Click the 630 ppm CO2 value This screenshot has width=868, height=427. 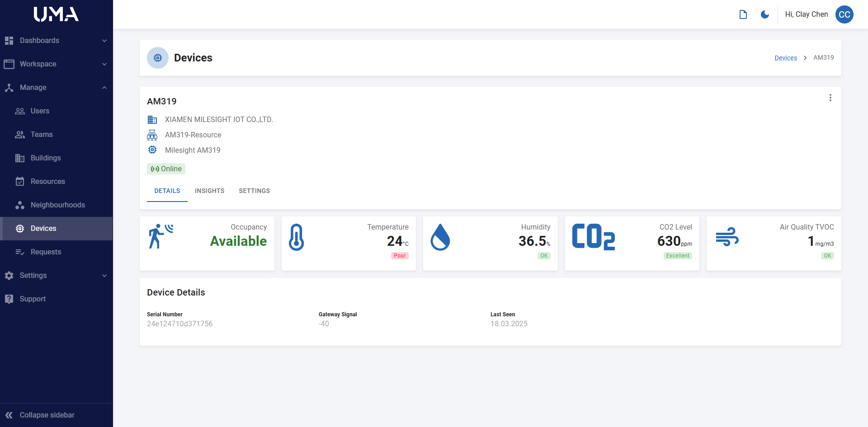(x=675, y=241)
